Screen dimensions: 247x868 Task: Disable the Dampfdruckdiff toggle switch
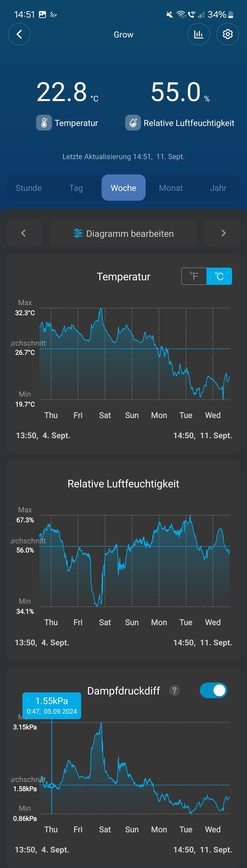[x=213, y=690]
